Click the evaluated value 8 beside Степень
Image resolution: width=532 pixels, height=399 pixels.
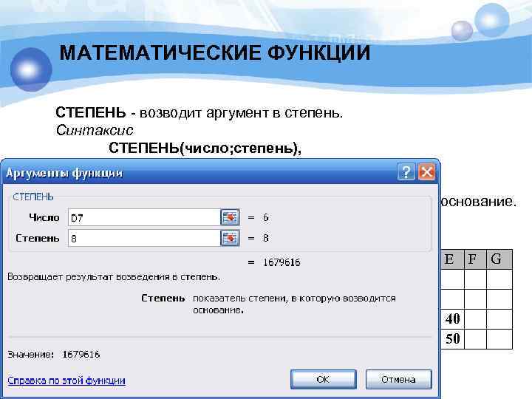[x=266, y=238]
